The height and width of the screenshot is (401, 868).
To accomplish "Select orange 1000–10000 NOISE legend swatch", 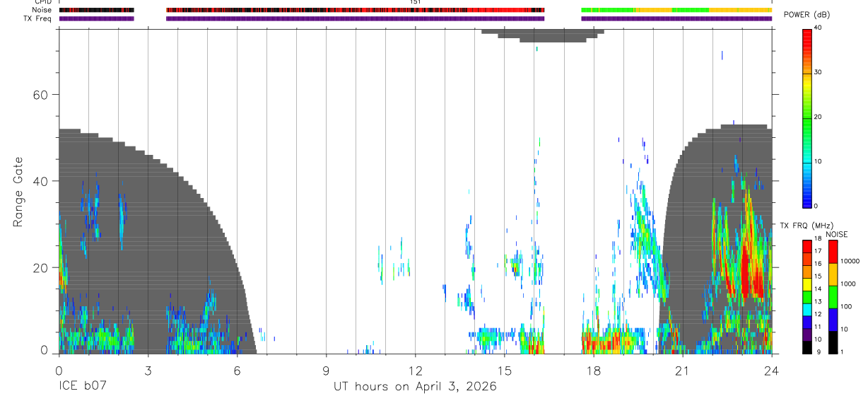I will click(833, 274).
